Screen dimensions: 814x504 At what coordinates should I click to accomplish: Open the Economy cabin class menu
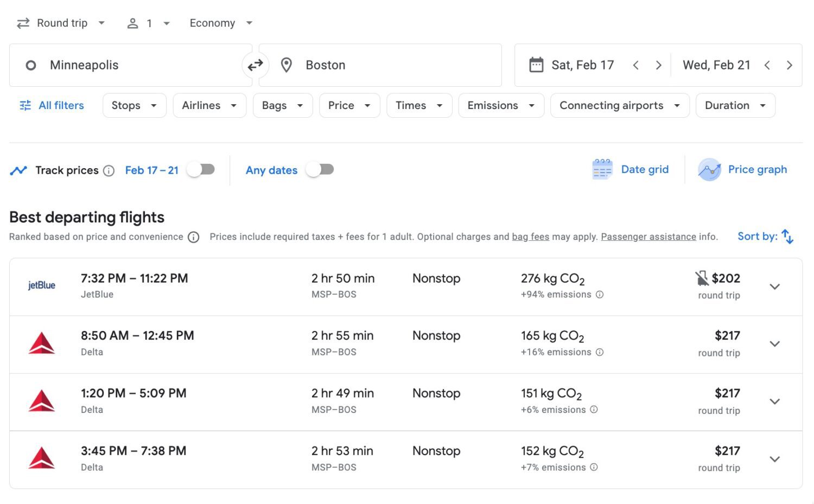click(220, 23)
